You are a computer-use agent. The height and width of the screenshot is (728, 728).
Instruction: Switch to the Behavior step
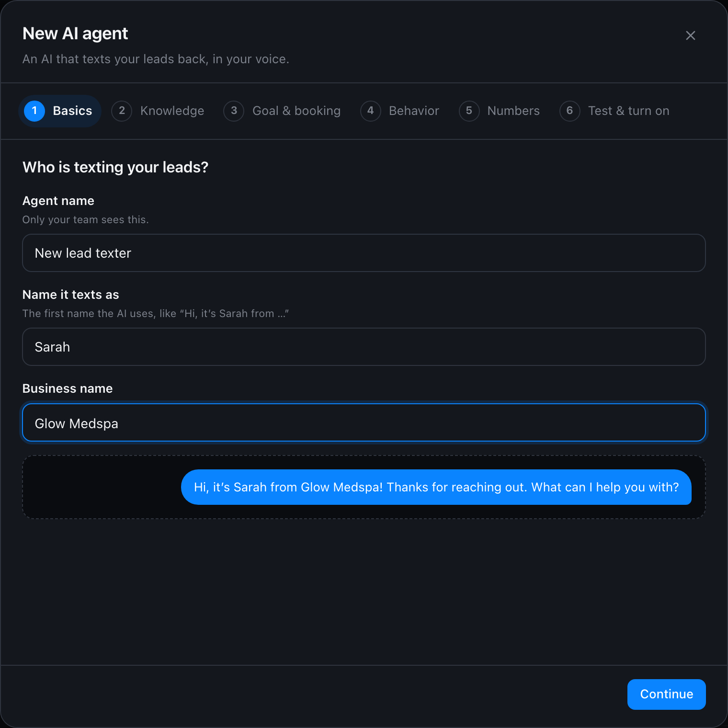coord(400,111)
